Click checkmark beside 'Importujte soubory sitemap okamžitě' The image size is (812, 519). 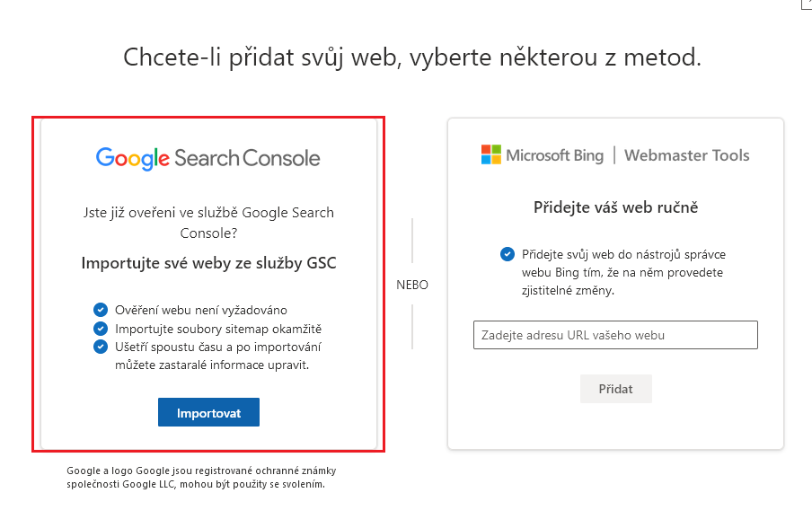[100, 329]
